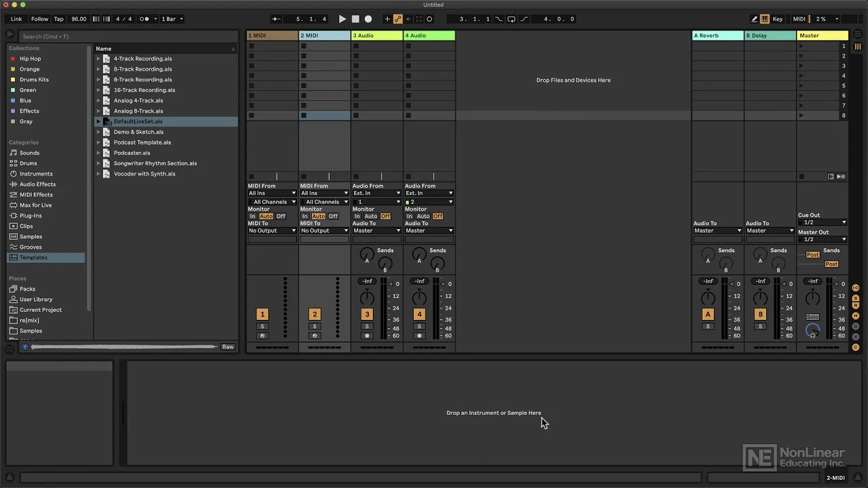Open the Audio From Ext. In dropdown on track 4
868x488 pixels.
point(429,193)
